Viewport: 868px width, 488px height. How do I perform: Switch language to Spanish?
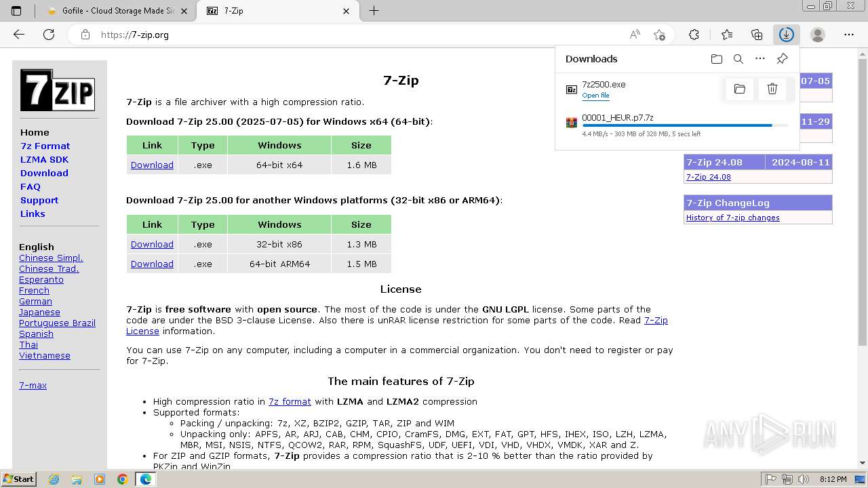click(x=36, y=333)
